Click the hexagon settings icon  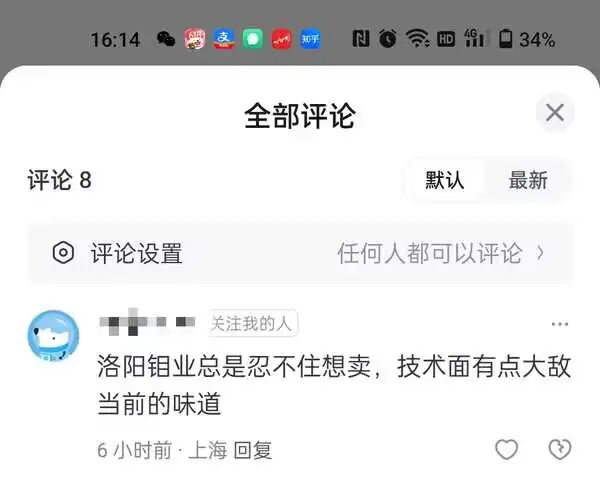tap(63, 253)
